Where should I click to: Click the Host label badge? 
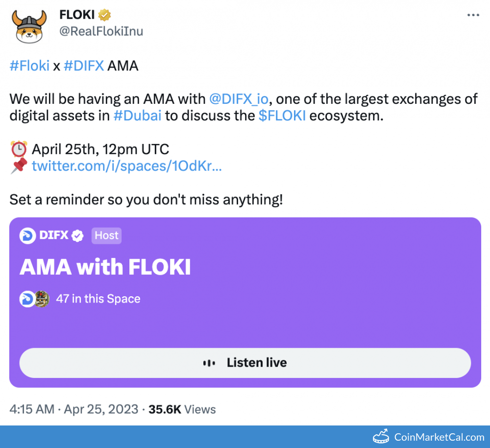[x=106, y=236]
